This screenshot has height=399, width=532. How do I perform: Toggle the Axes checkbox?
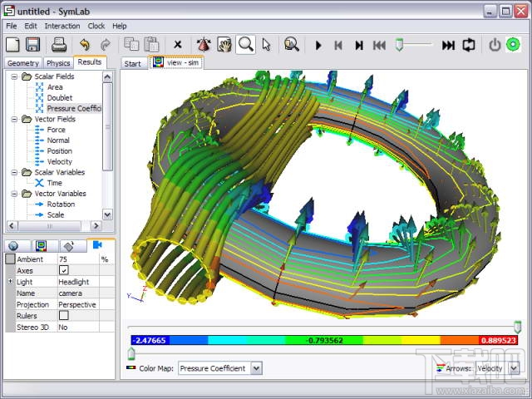[x=64, y=271]
